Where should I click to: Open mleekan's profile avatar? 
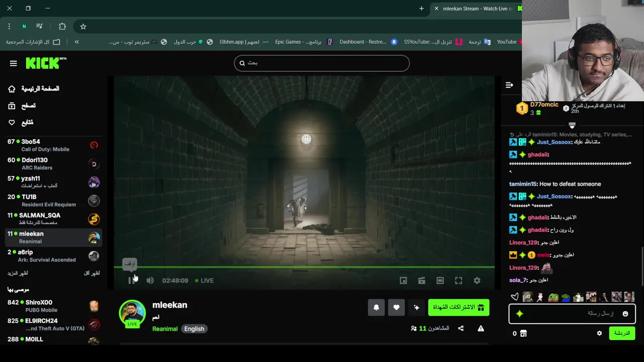pos(132,313)
